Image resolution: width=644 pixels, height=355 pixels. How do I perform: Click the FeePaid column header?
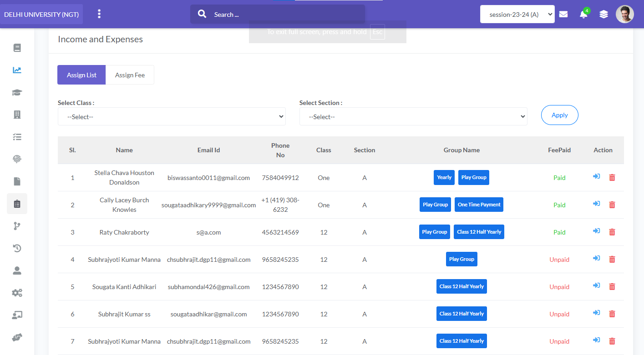(559, 150)
